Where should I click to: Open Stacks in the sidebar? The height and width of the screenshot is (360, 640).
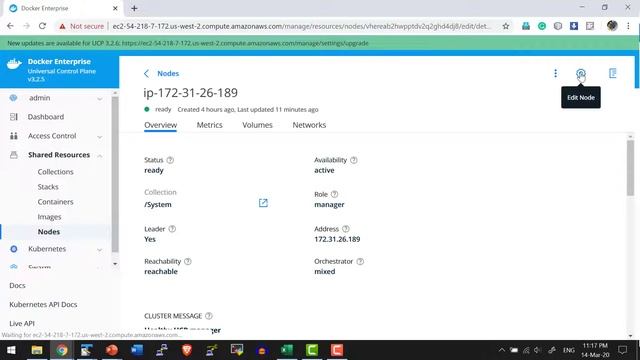coord(48,187)
